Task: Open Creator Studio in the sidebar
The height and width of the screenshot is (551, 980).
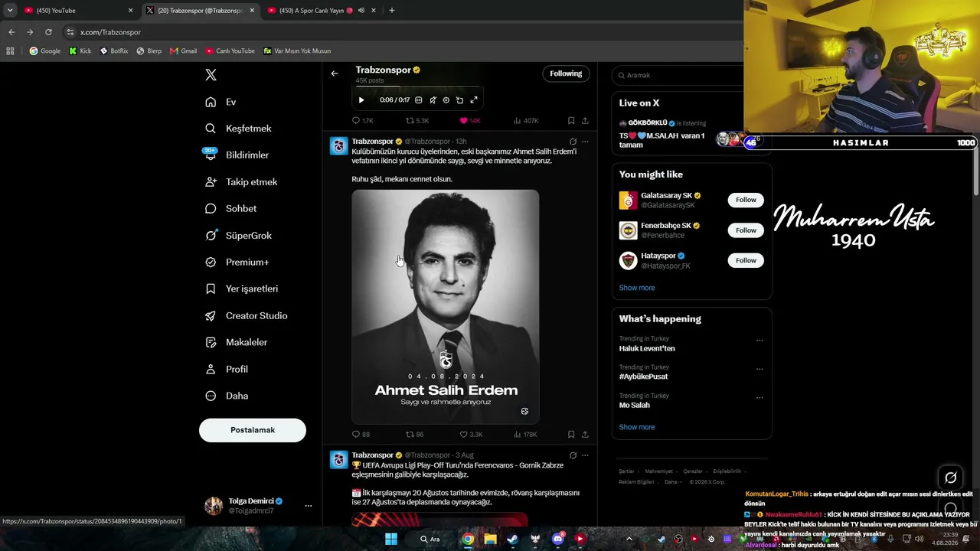Action: point(246,315)
